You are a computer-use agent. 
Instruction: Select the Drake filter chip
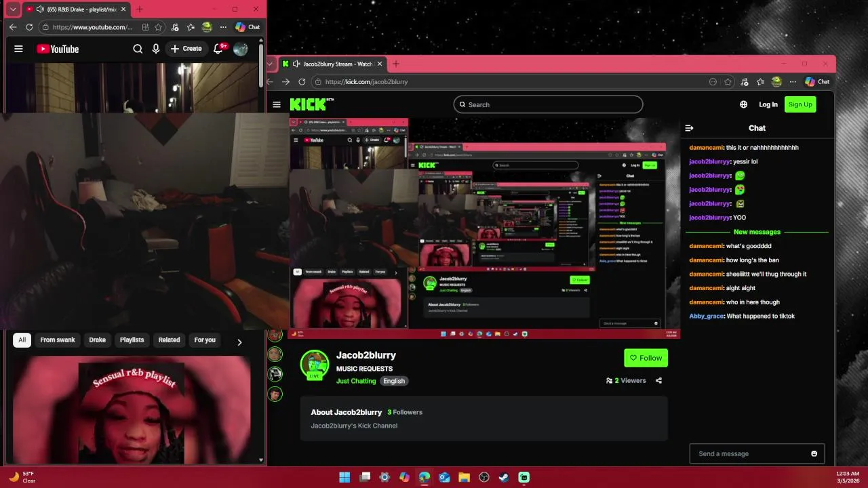98,340
